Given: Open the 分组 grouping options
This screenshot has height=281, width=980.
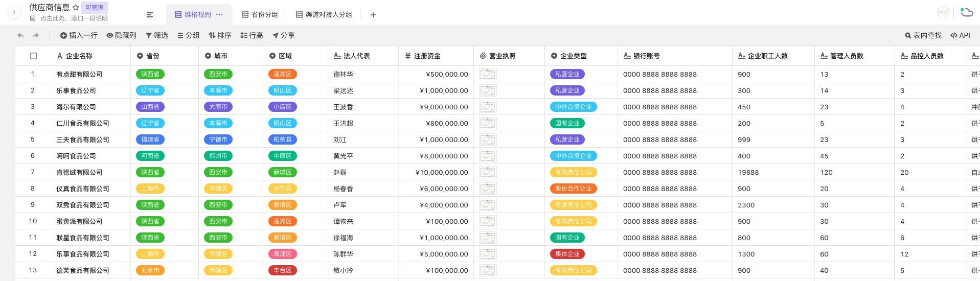Looking at the screenshot, I should 188,35.
